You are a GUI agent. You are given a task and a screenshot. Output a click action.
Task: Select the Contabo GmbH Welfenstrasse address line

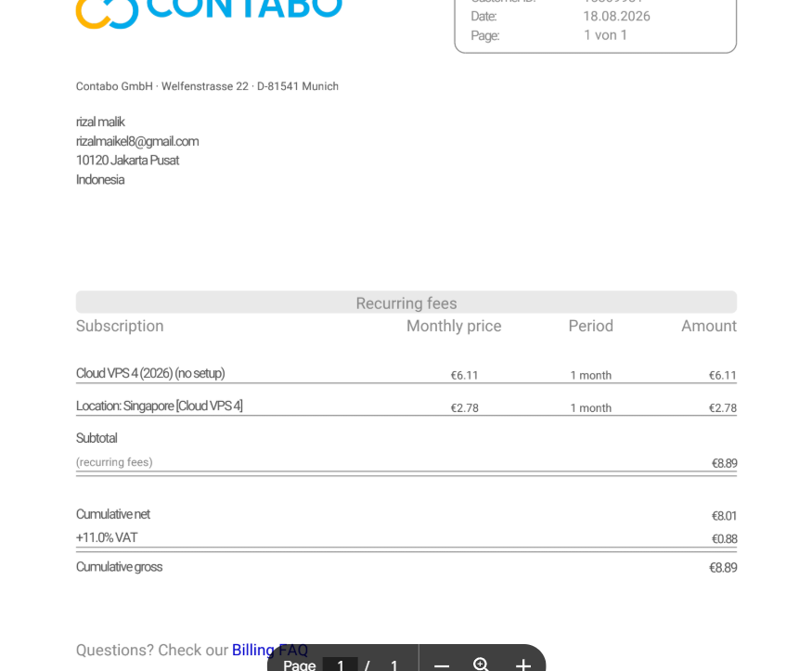click(x=207, y=86)
